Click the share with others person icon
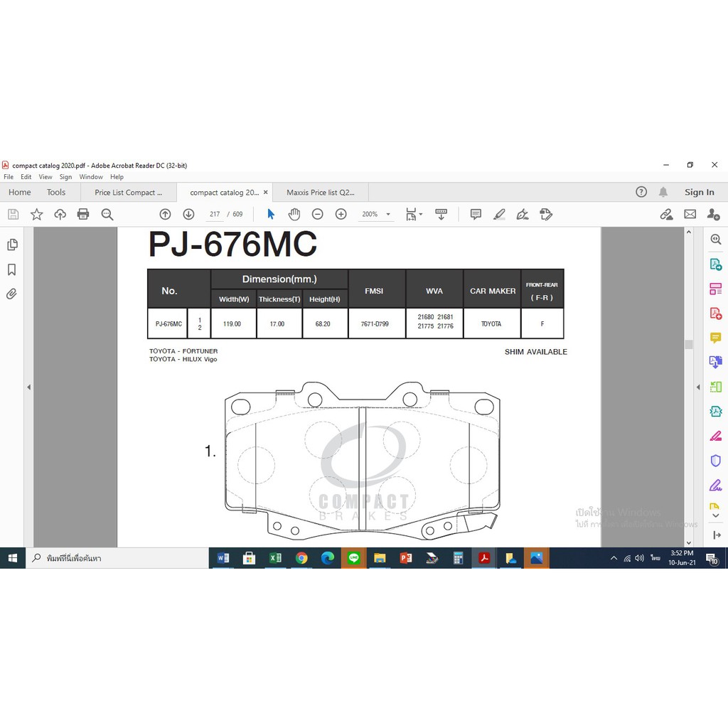The height and width of the screenshot is (728, 728). (713, 214)
